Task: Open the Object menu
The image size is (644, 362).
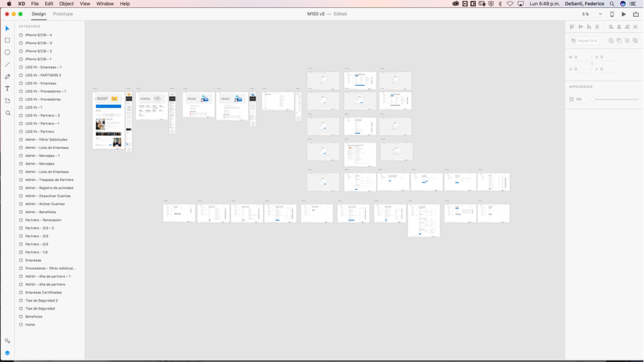Action: pyautogui.click(x=66, y=3)
